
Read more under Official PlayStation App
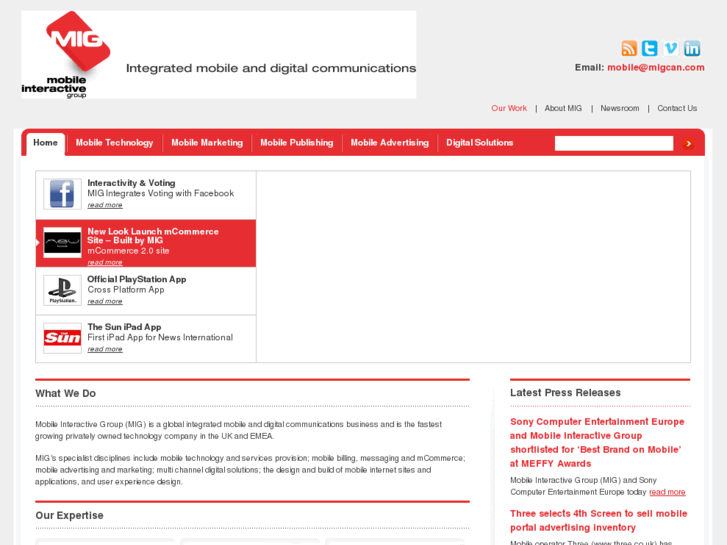click(105, 301)
